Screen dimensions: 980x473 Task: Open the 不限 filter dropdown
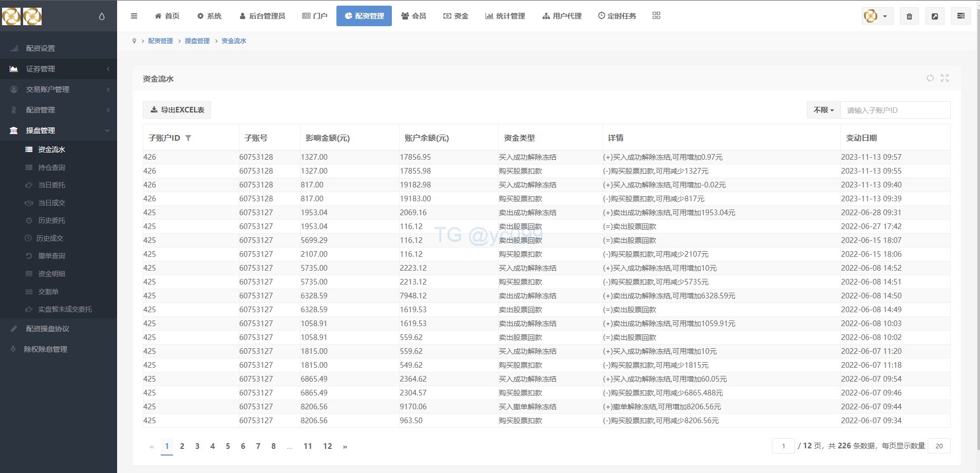point(823,110)
